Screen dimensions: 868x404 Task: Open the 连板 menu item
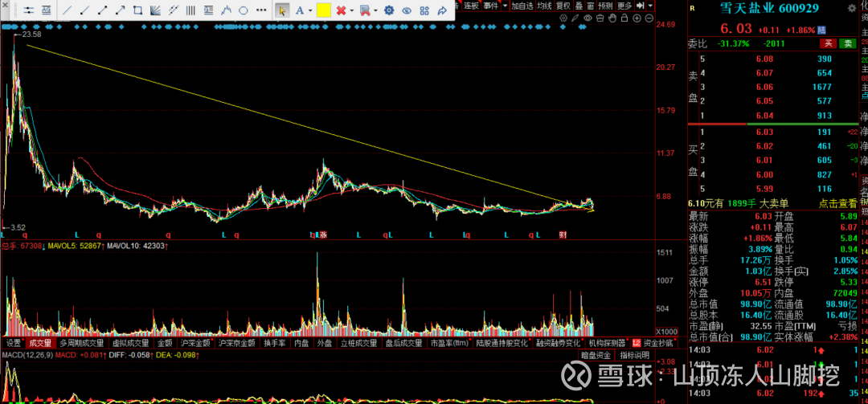click(472, 6)
